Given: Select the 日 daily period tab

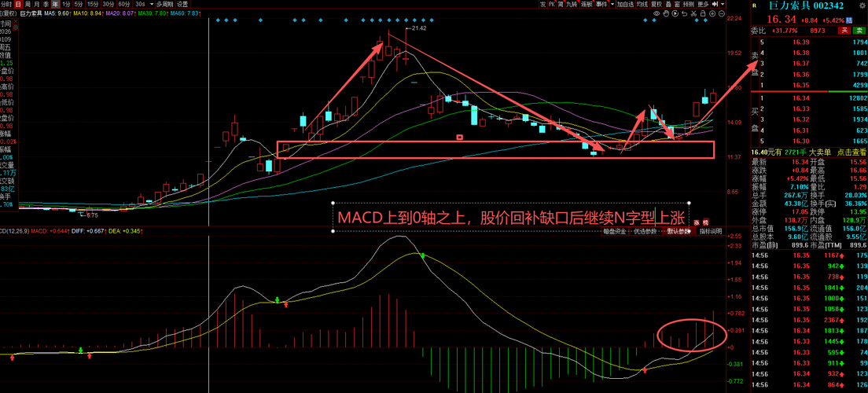Looking at the screenshot, I should click(18, 5).
